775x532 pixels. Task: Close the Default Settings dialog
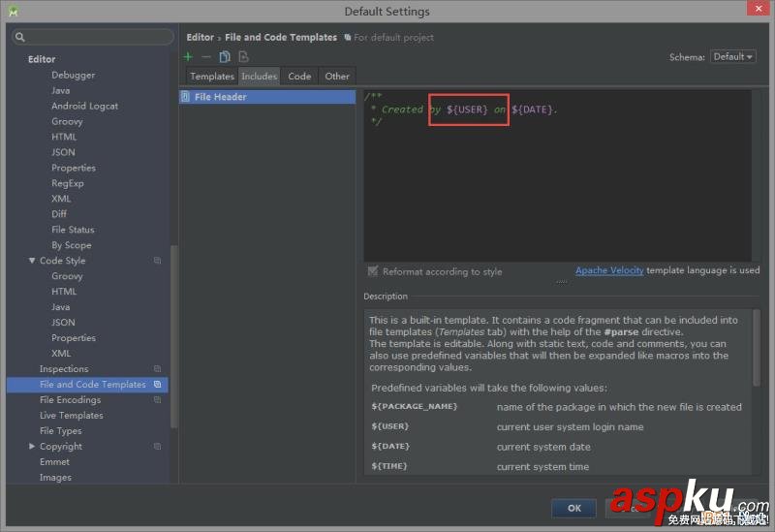(x=759, y=9)
